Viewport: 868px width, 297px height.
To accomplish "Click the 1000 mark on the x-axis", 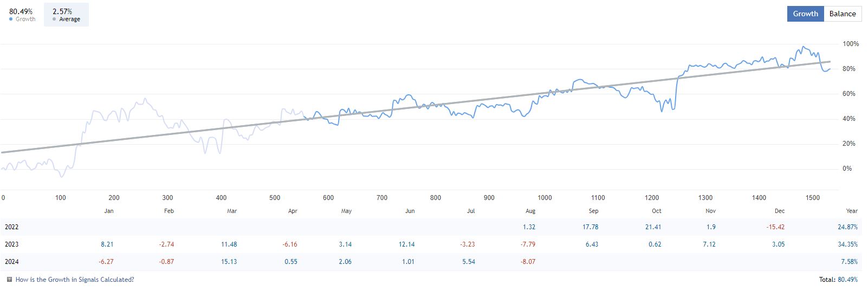I will pyautogui.click(x=545, y=198).
